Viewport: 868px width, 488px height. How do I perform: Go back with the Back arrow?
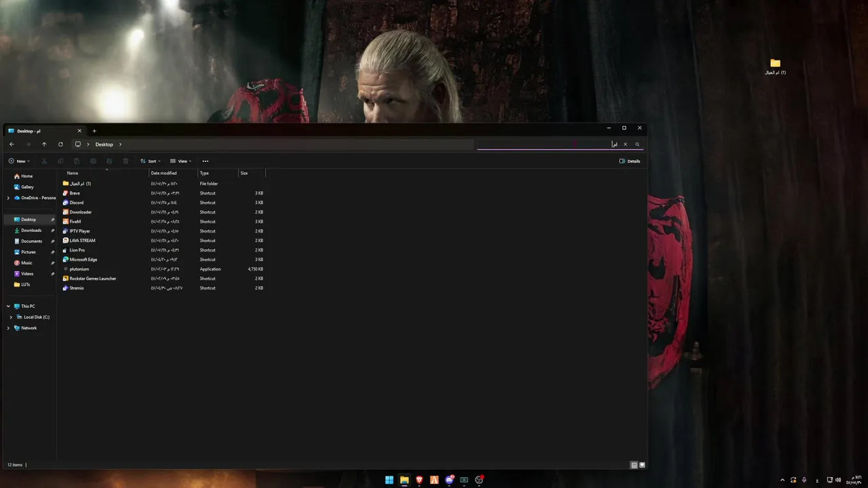(x=12, y=144)
